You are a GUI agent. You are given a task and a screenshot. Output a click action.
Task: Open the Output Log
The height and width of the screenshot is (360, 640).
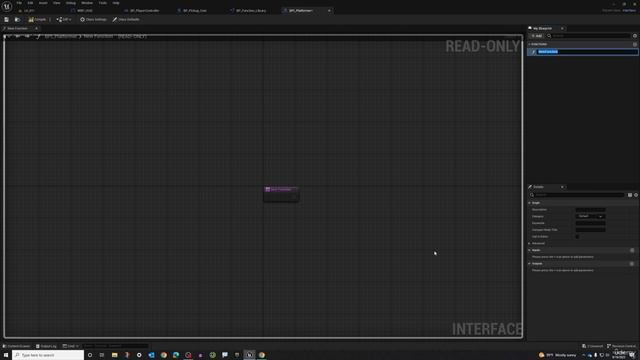click(x=46, y=346)
